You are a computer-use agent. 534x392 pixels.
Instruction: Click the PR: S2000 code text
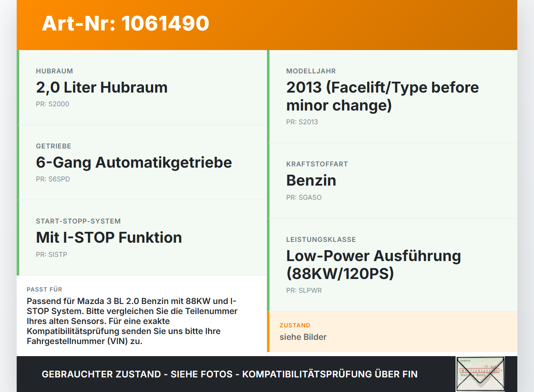click(53, 104)
